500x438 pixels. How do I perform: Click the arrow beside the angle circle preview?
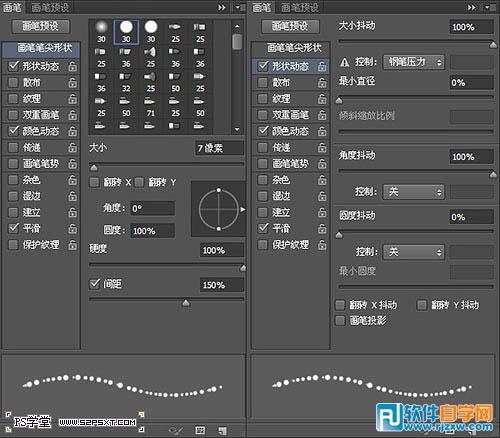coord(243,209)
